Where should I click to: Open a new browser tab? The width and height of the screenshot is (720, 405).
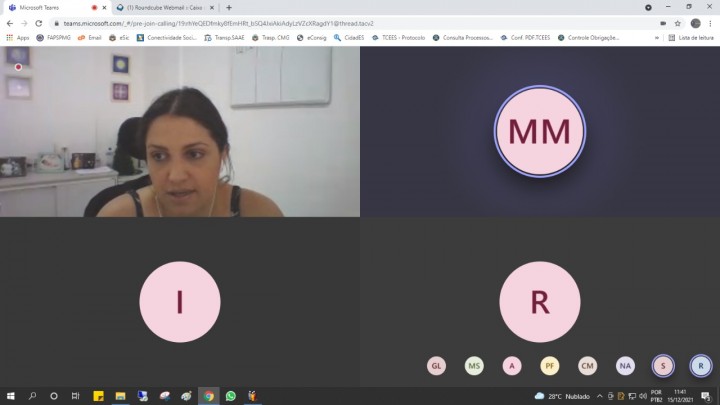[x=229, y=7]
